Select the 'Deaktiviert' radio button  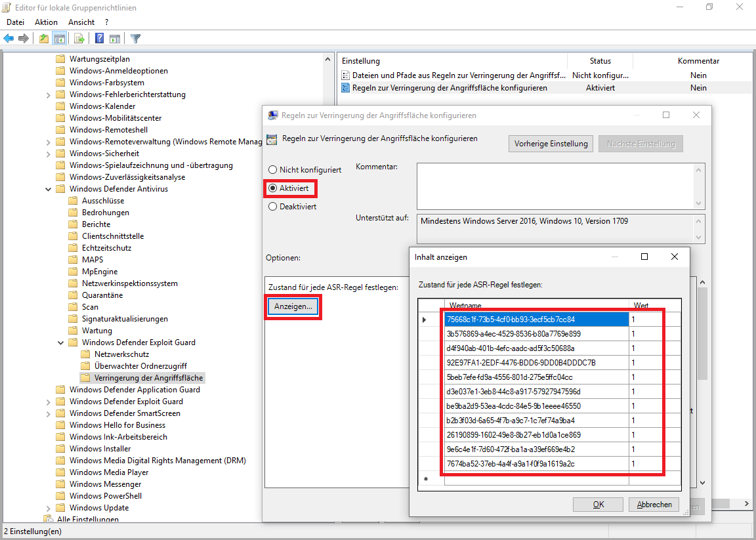[273, 207]
